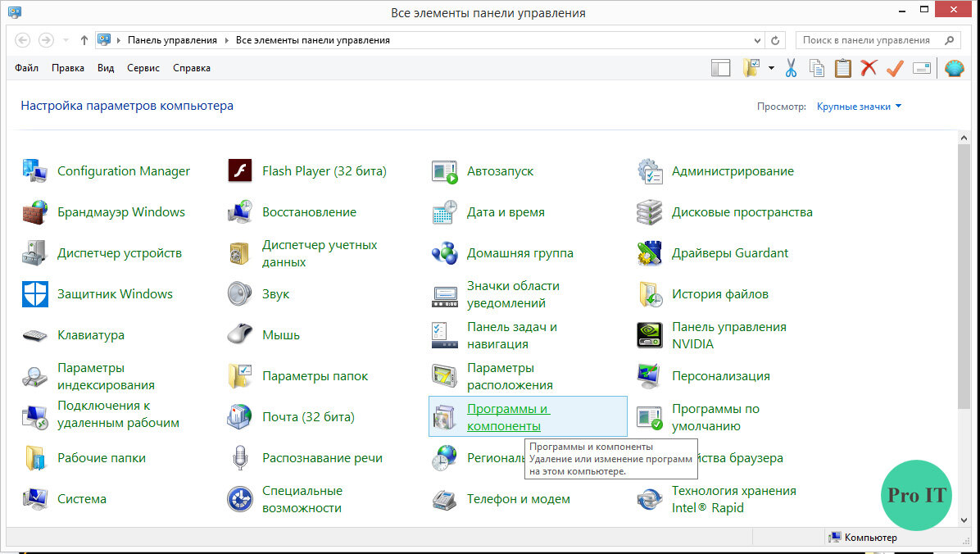This screenshot has width=980, height=554.
Task: Open Значки области уведомлений icon
Action: tap(444, 295)
